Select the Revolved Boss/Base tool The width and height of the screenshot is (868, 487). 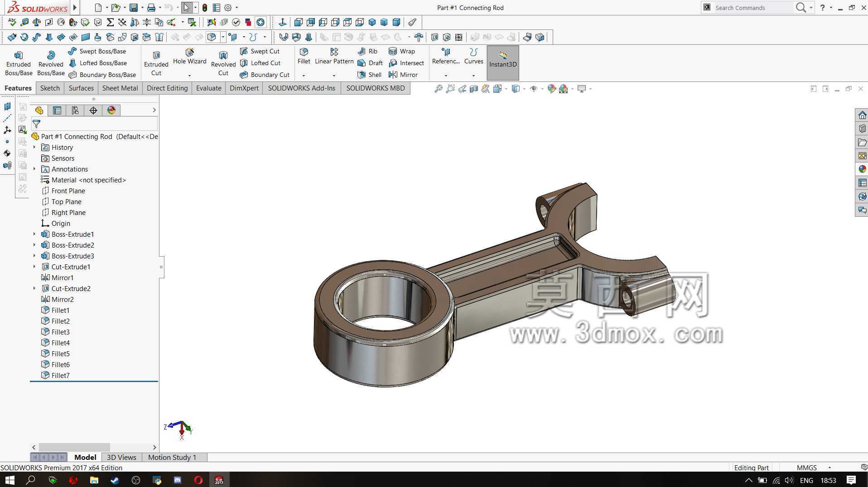point(51,63)
